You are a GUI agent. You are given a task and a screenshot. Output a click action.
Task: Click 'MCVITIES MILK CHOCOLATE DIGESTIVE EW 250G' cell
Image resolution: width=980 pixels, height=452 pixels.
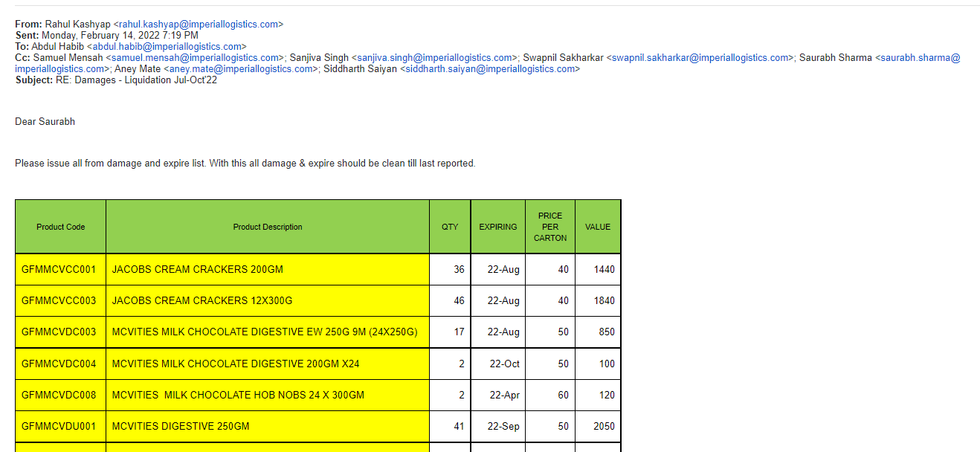pos(268,332)
